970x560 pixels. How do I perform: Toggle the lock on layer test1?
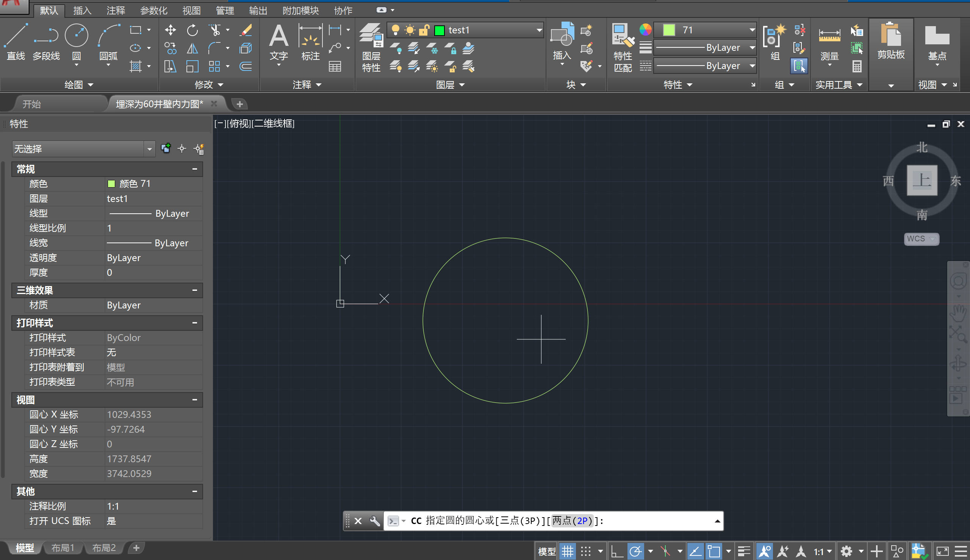coord(424,30)
